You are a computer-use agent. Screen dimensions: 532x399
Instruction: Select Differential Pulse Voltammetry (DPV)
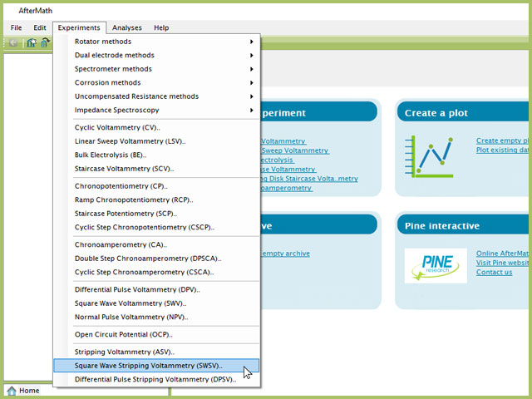(157, 290)
